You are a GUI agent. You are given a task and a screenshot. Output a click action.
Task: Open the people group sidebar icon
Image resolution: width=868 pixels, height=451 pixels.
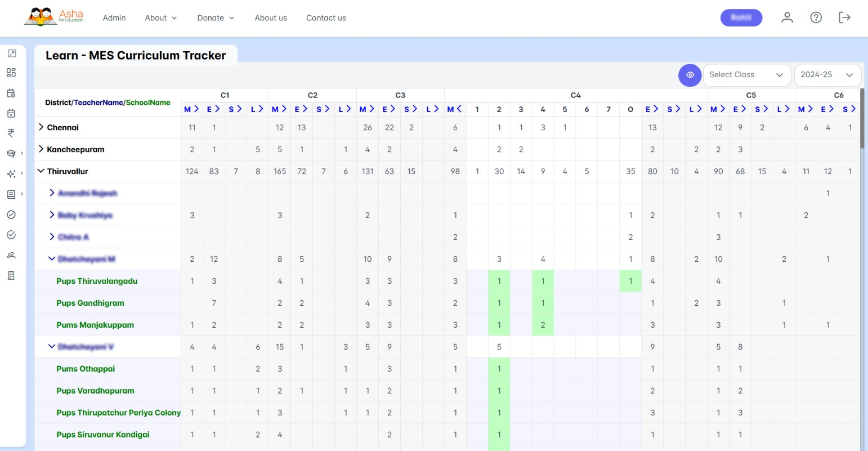coord(11,255)
